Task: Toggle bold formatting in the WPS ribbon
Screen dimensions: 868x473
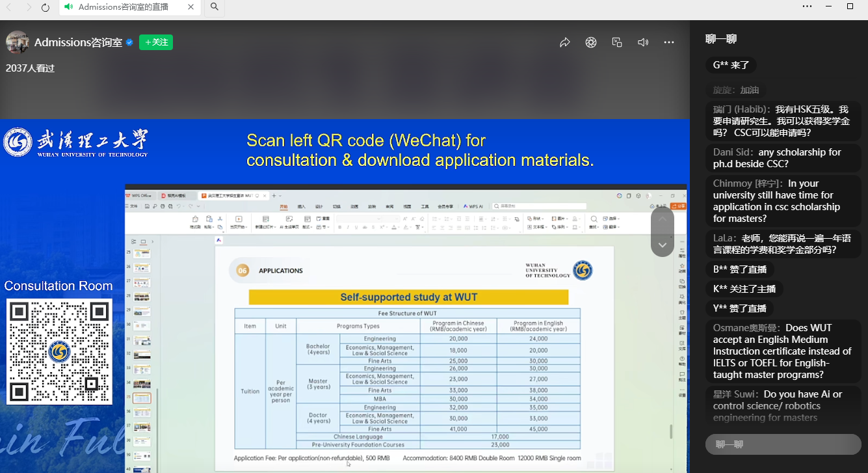Action: 339,227
